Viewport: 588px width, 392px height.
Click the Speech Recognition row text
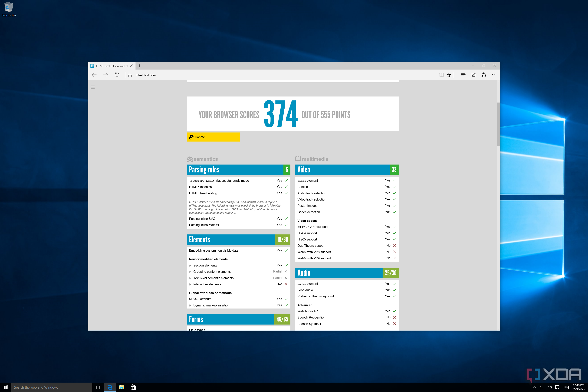pyautogui.click(x=311, y=318)
